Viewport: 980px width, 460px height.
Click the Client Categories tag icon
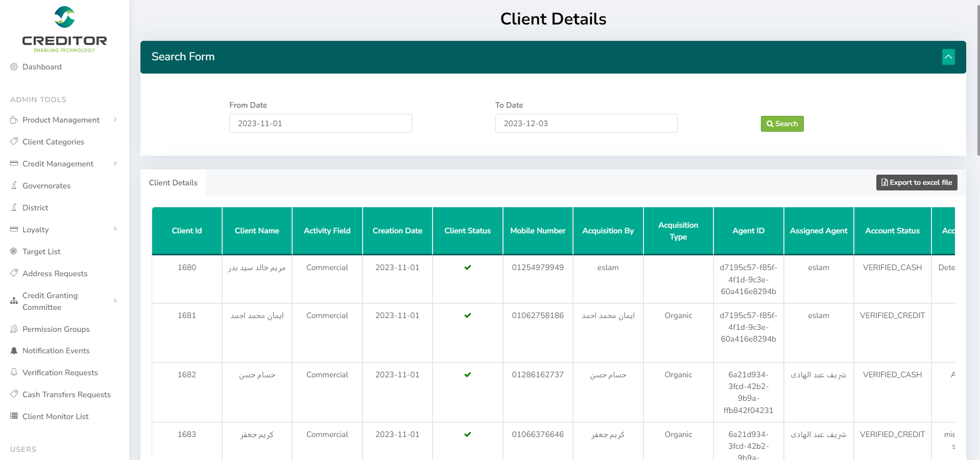(x=14, y=141)
